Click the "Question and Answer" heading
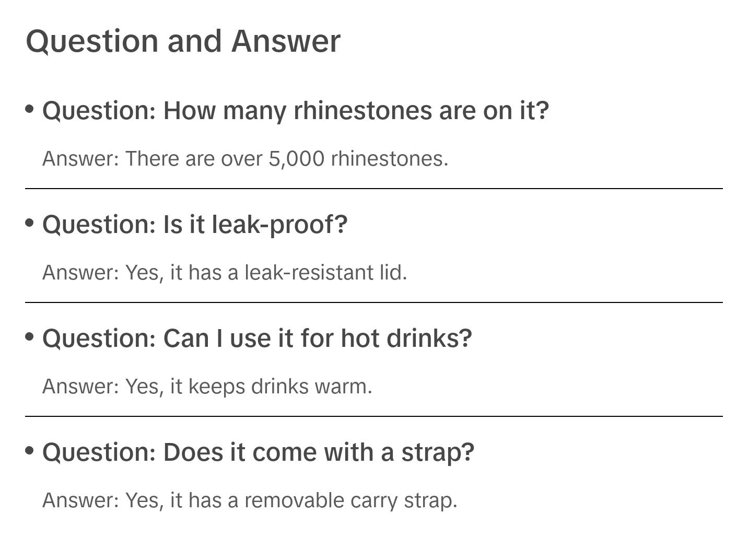This screenshot has width=748, height=560. [x=183, y=41]
